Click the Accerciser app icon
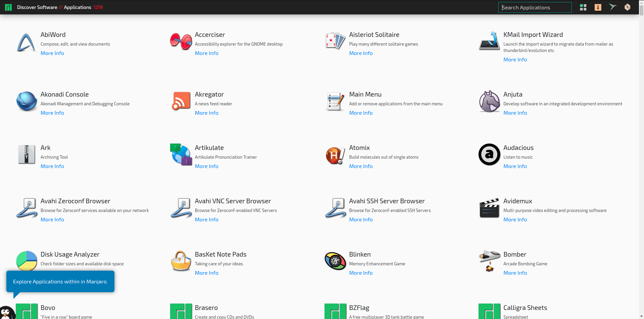Viewport: 644px width, 319px height. [x=181, y=42]
